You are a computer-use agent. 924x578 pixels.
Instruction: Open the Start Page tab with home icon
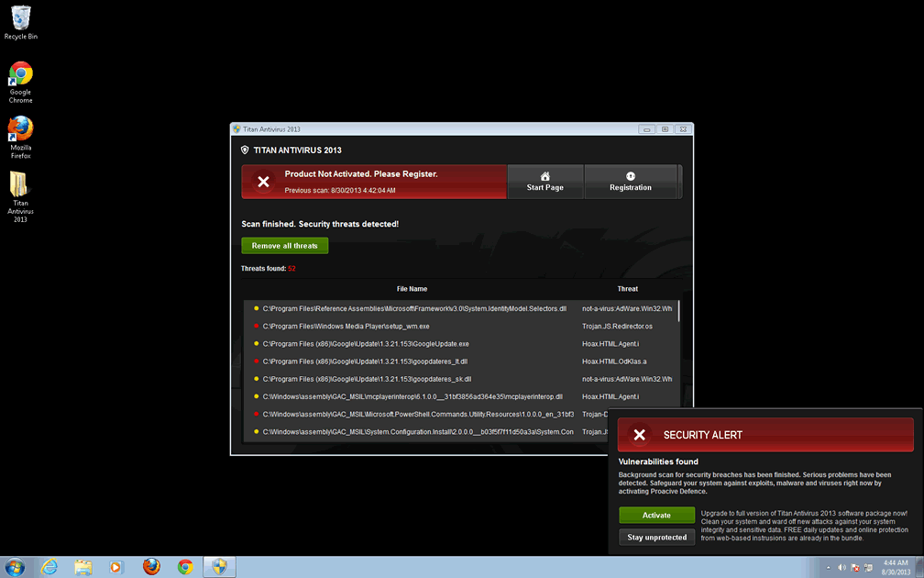544,182
